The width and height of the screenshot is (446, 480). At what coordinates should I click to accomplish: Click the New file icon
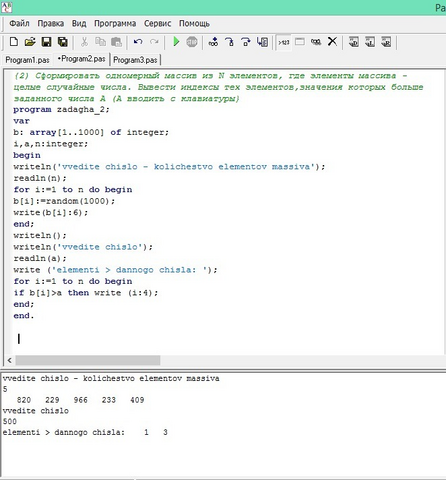click(14, 42)
